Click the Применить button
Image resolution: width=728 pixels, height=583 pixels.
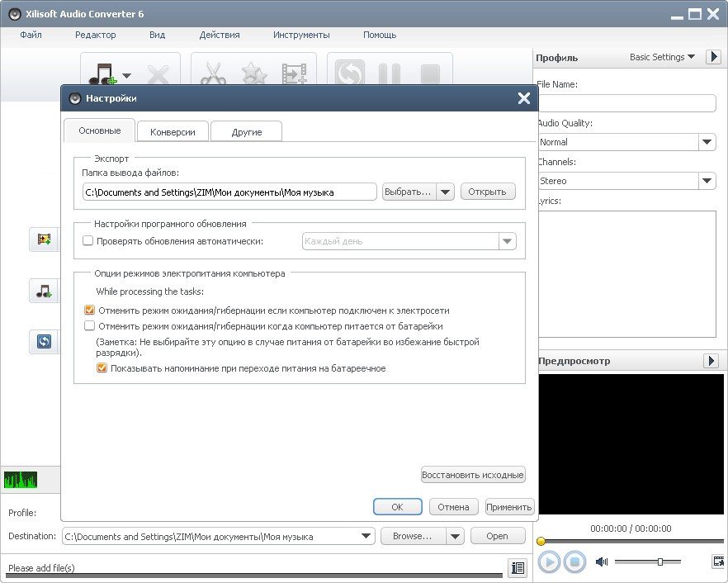point(509,507)
